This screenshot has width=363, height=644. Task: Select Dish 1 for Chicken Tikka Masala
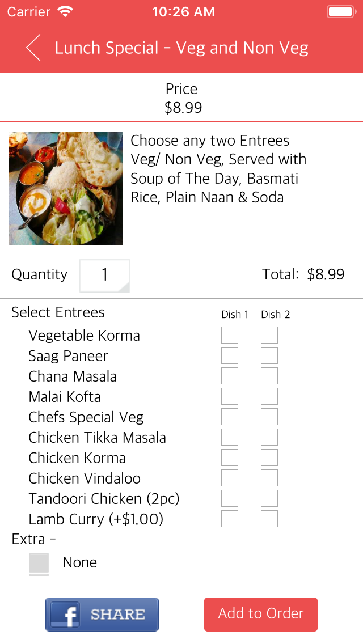coord(230,438)
